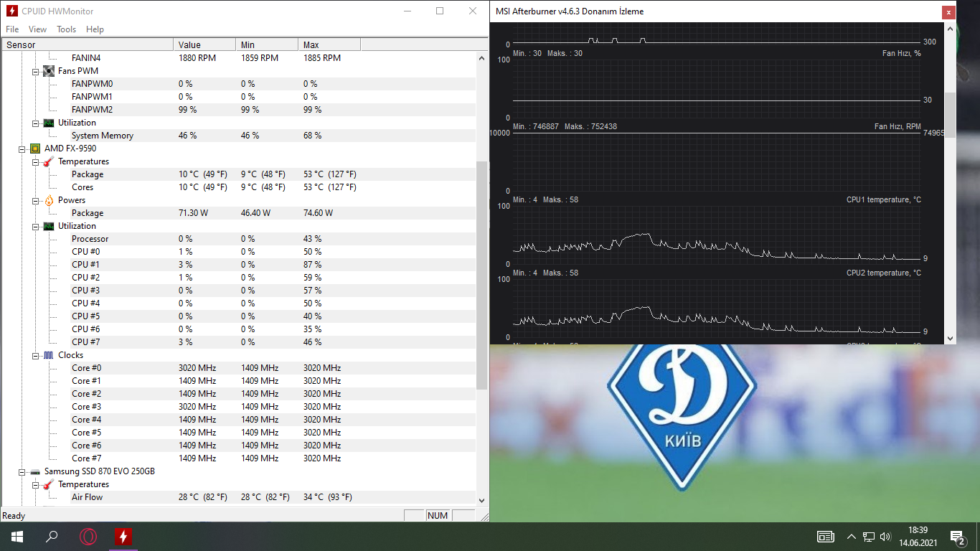Open network settings from the tray icon
Viewport: 980px width, 551px height.
[869, 537]
